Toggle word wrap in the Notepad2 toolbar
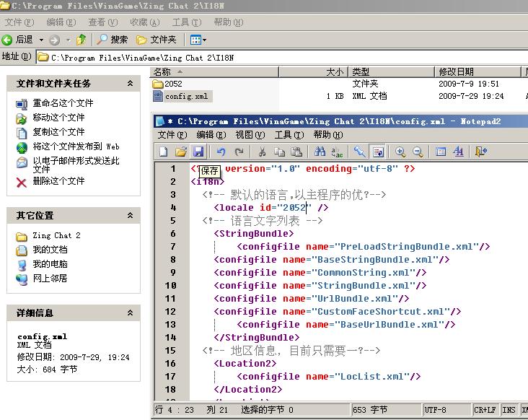Viewport: 528px width, 420px height. (378, 152)
